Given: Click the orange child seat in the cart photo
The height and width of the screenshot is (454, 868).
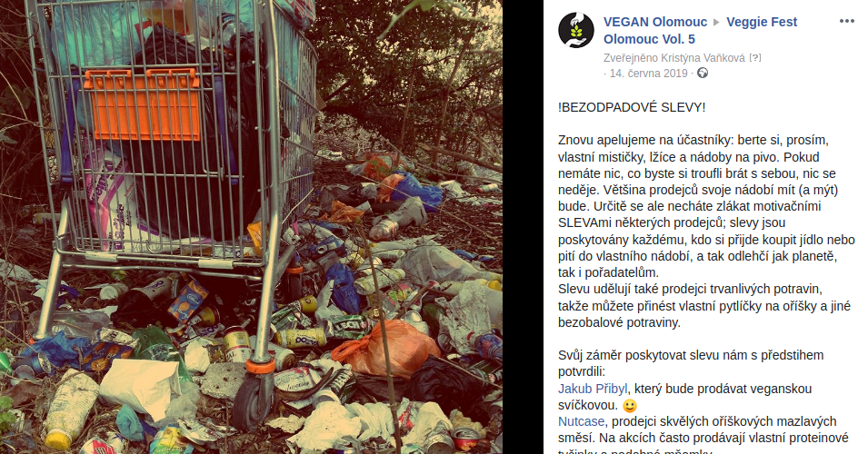Looking at the screenshot, I should [143, 104].
